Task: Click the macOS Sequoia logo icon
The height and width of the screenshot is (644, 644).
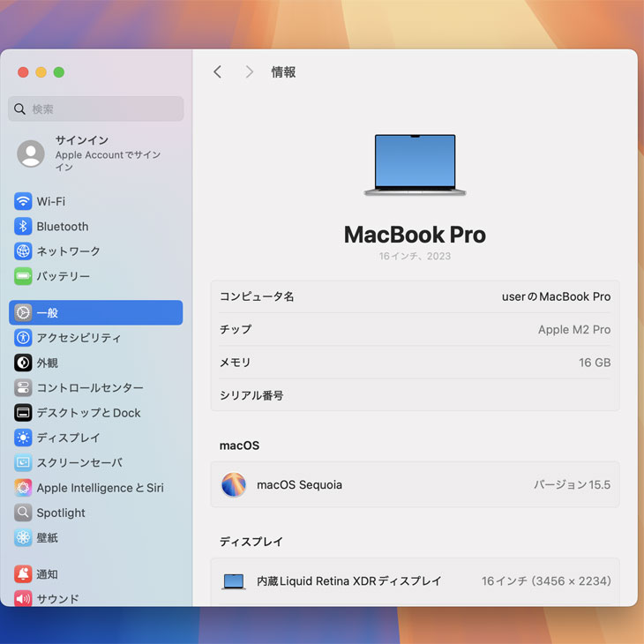Action: coord(234,484)
